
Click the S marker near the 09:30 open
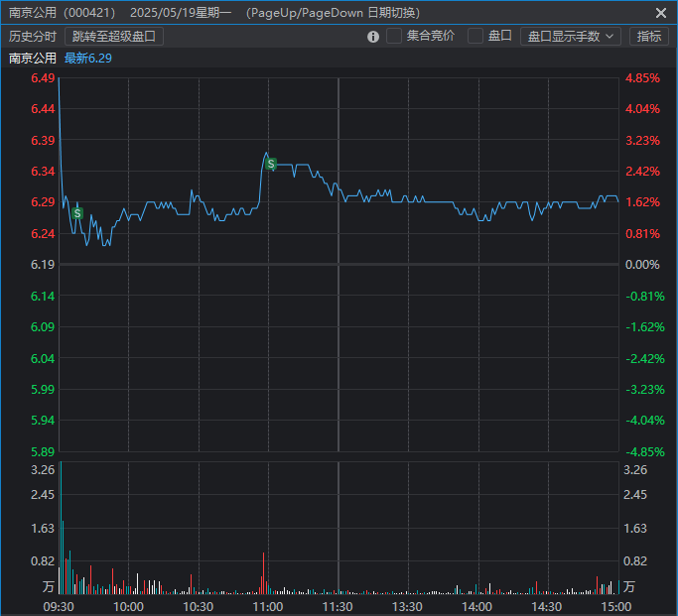77,213
